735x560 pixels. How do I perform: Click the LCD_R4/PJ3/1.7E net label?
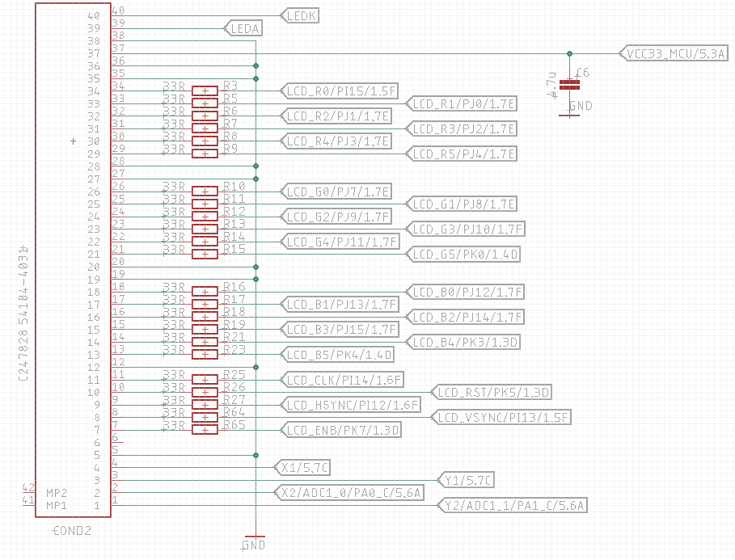click(336, 141)
